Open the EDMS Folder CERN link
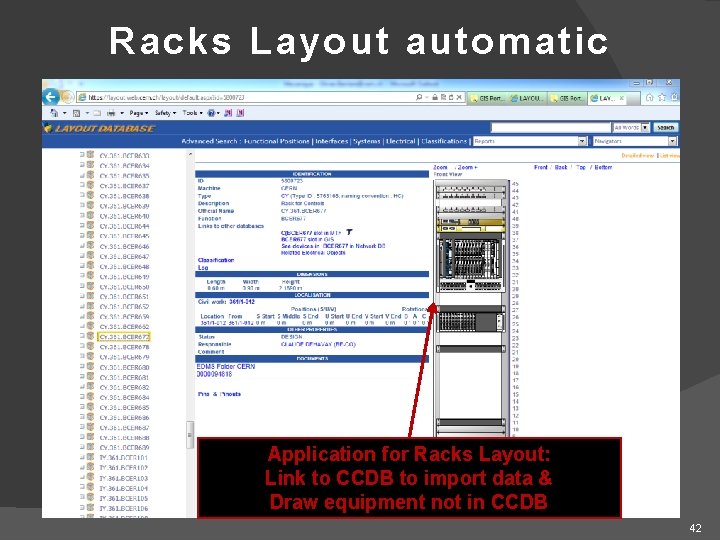This screenshot has width=720, height=540. pyautogui.click(x=225, y=367)
